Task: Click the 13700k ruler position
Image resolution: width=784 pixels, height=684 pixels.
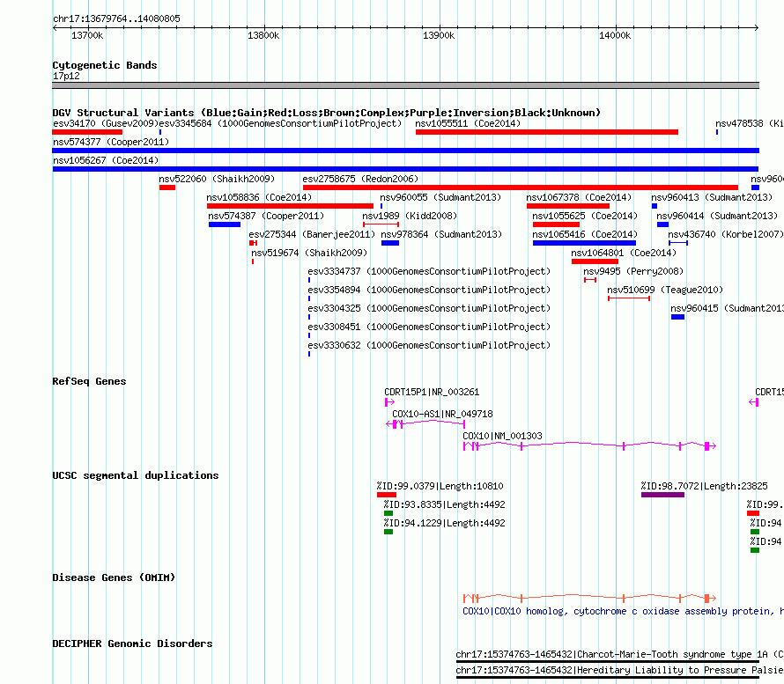Action: [x=87, y=35]
